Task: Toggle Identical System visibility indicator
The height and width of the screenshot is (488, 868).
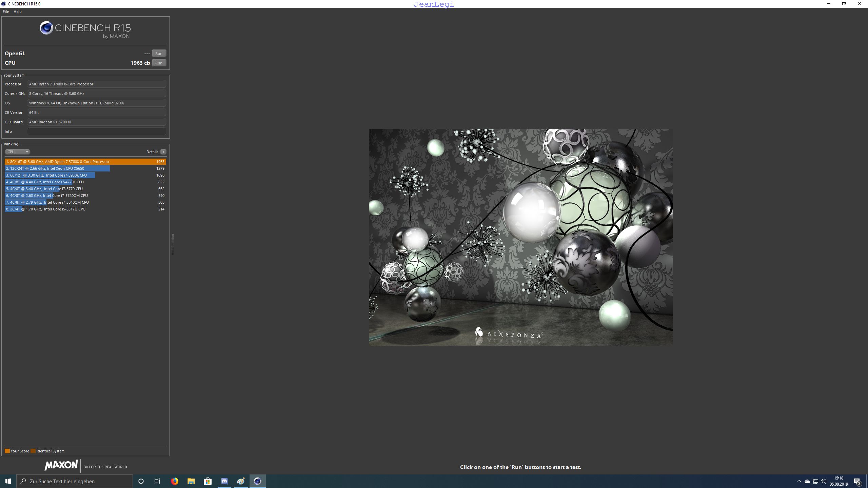Action: click(33, 450)
